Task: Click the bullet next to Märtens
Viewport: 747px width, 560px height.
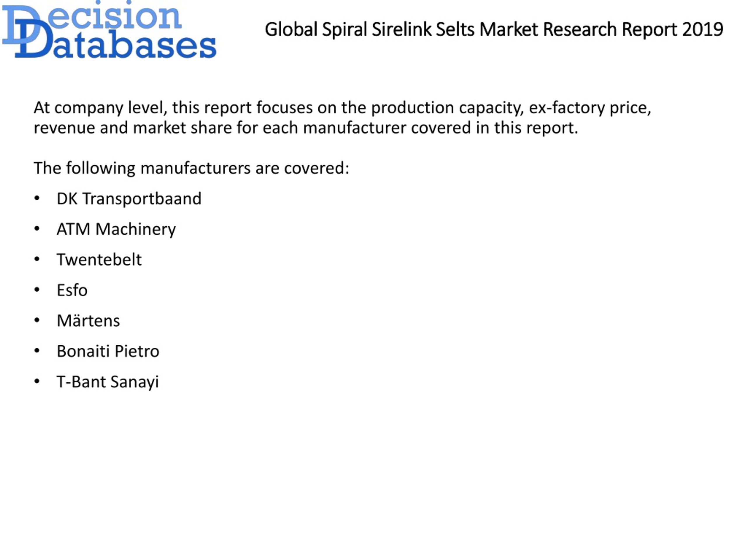Action: pos(37,320)
